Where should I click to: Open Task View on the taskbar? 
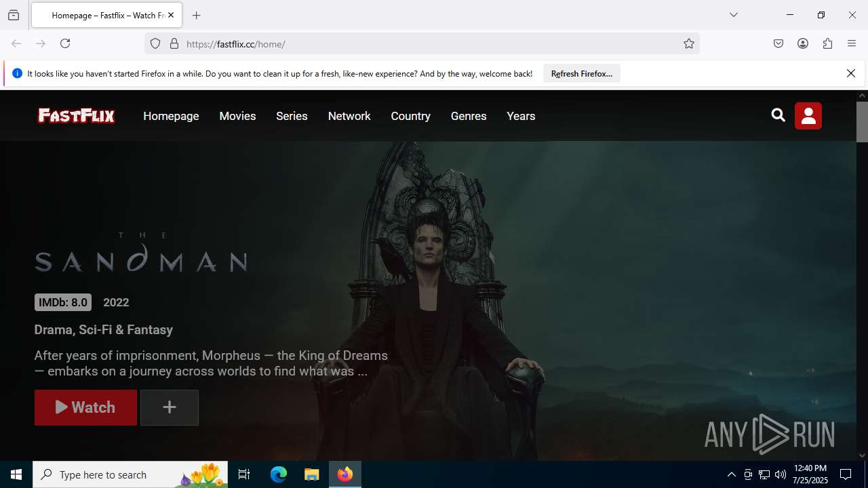click(x=244, y=474)
